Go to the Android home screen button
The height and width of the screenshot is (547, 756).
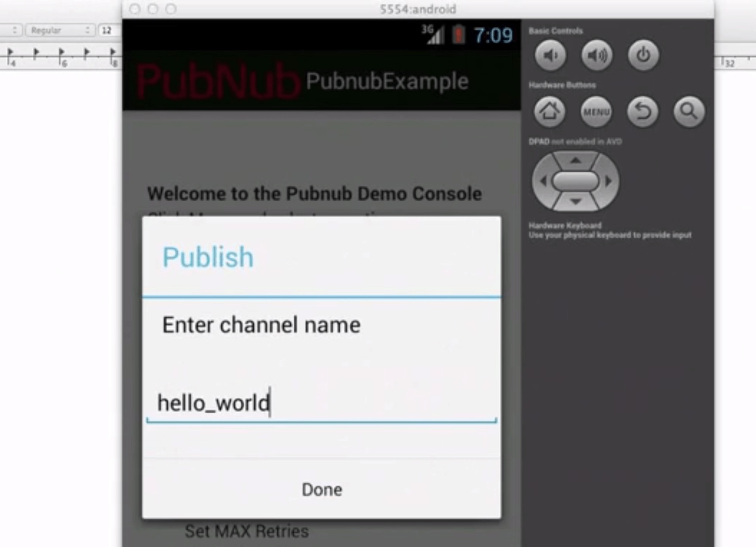tap(550, 112)
